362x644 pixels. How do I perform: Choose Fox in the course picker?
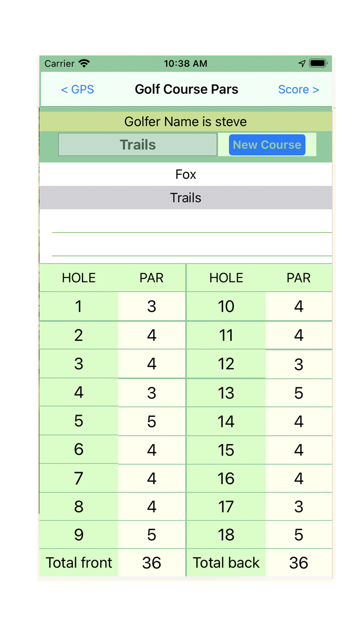(186, 174)
